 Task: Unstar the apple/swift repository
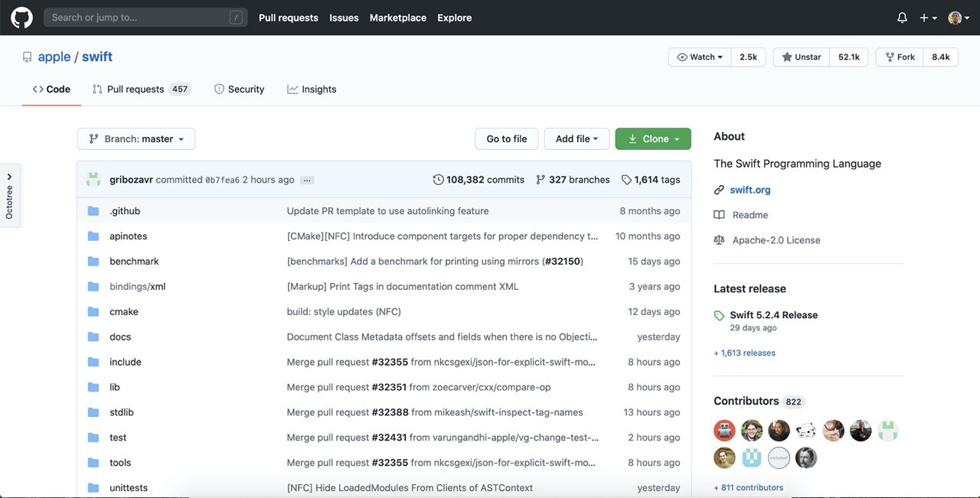click(801, 57)
